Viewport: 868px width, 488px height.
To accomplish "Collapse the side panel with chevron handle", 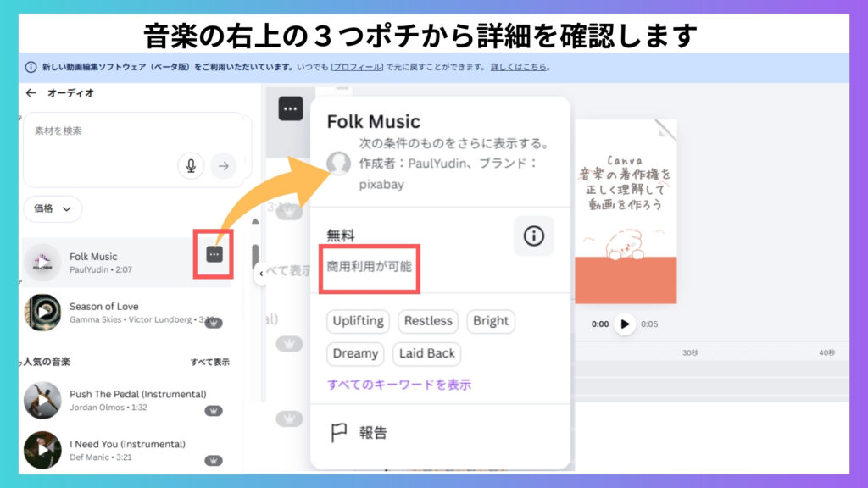I will [x=260, y=274].
